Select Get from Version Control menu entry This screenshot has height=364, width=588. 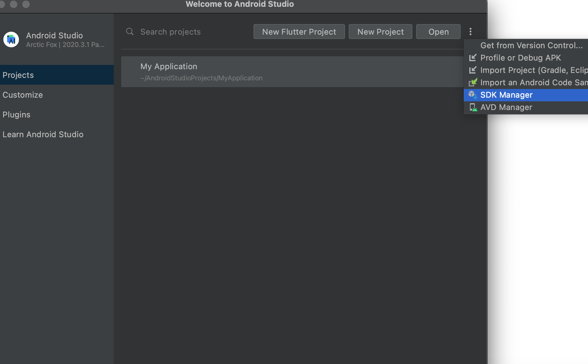(x=526, y=45)
